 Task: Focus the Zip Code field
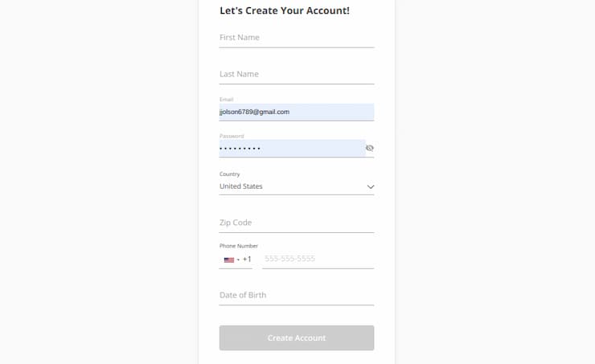(x=297, y=223)
